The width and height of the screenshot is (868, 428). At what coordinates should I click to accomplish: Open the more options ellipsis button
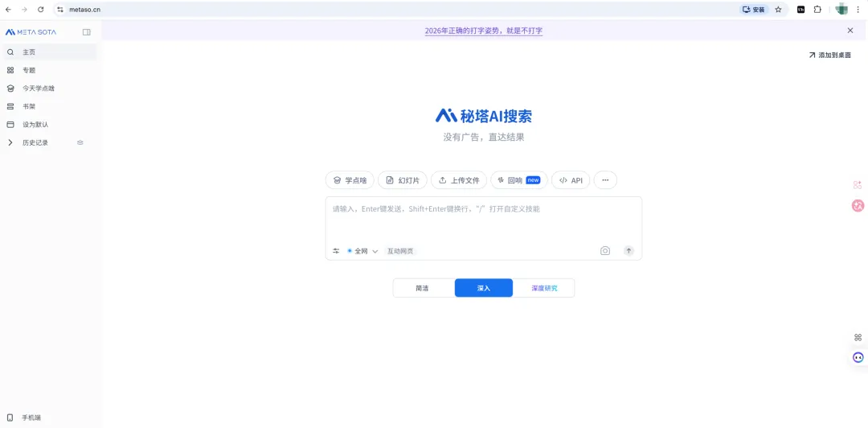(x=605, y=180)
